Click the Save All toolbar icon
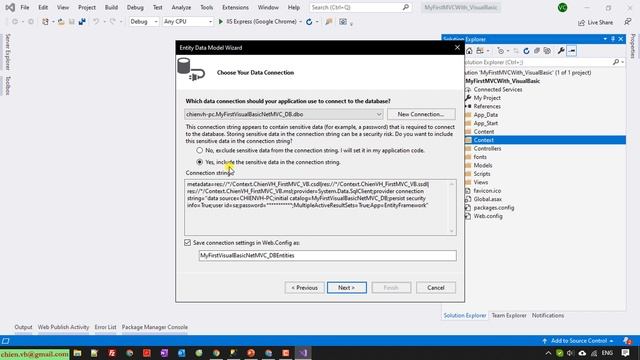This screenshot has height=360, width=640. tap(82, 22)
